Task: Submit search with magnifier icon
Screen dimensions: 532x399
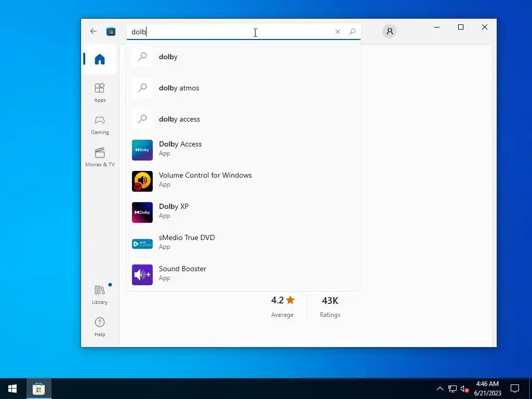Action: point(352,32)
